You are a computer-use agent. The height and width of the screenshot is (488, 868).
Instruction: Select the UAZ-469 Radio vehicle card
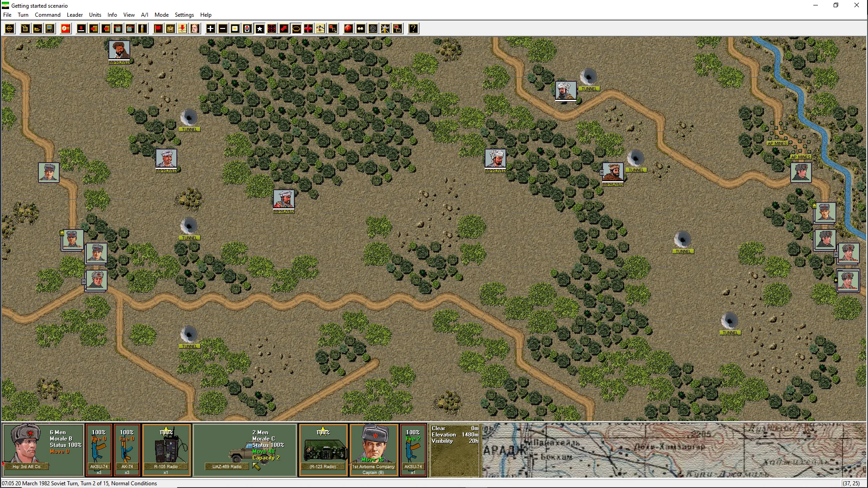245,450
